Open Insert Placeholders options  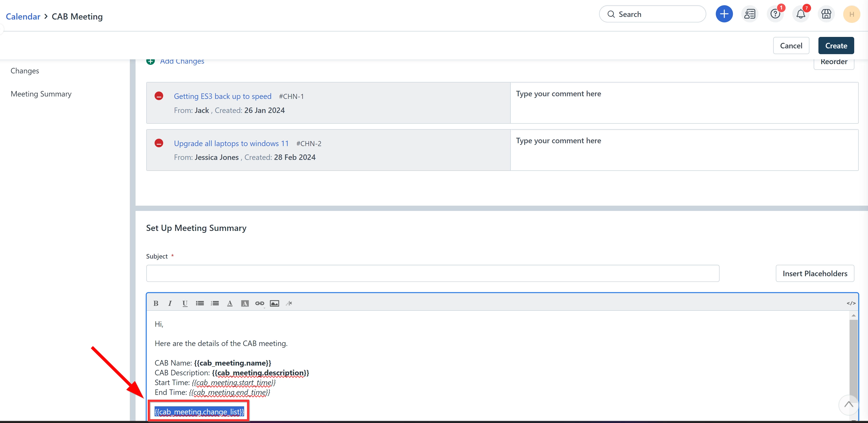814,273
